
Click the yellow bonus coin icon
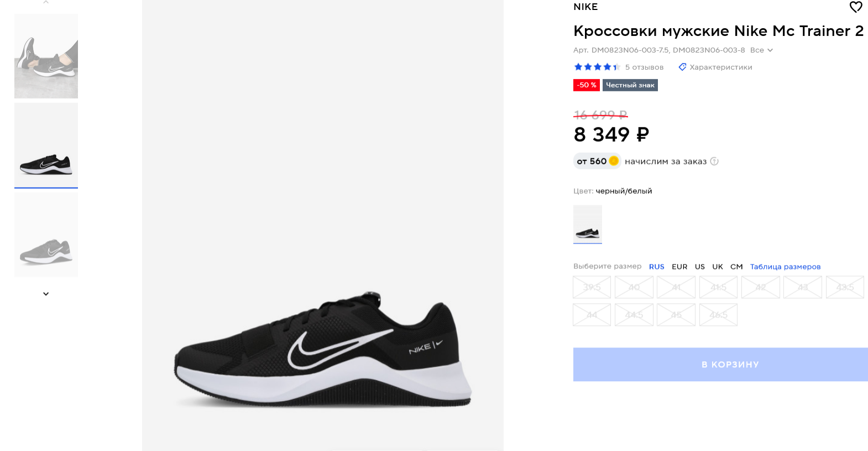(x=614, y=161)
